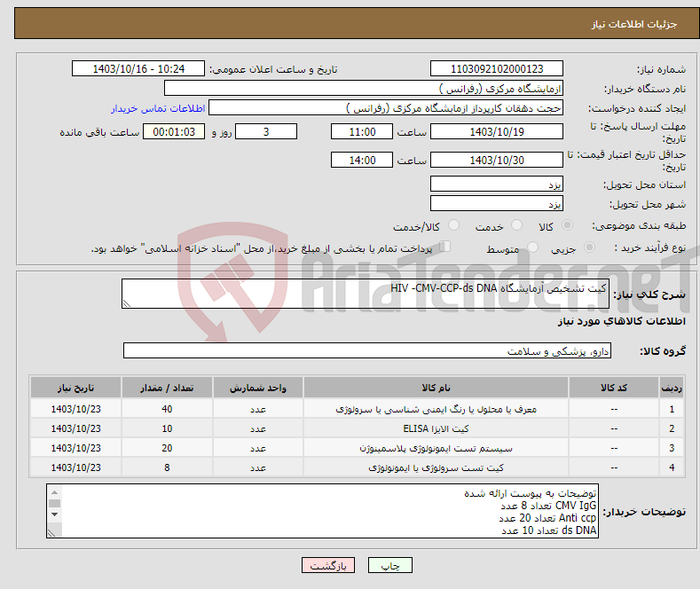Click the notes scrollbar down arrow
The width and height of the screenshot is (700, 589).
54,514
